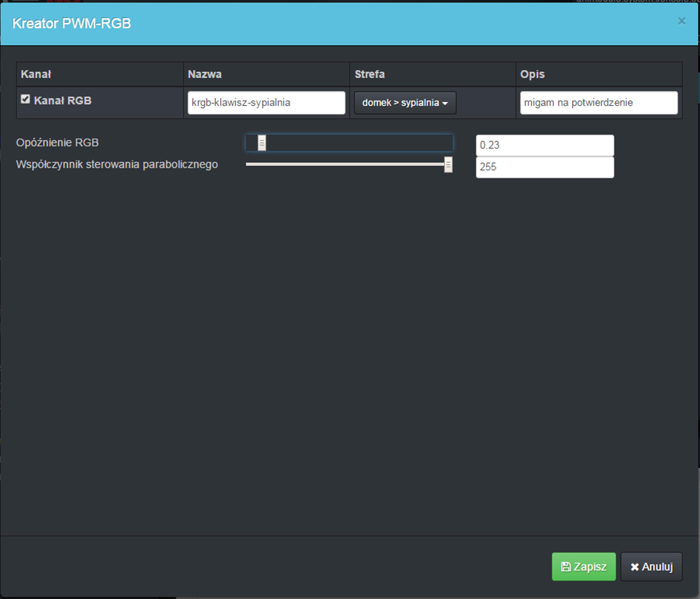Image resolution: width=700 pixels, height=599 pixels.
Task: Click middle of Opóźnienie RGB slider track
Action: (x=349, y=143)
